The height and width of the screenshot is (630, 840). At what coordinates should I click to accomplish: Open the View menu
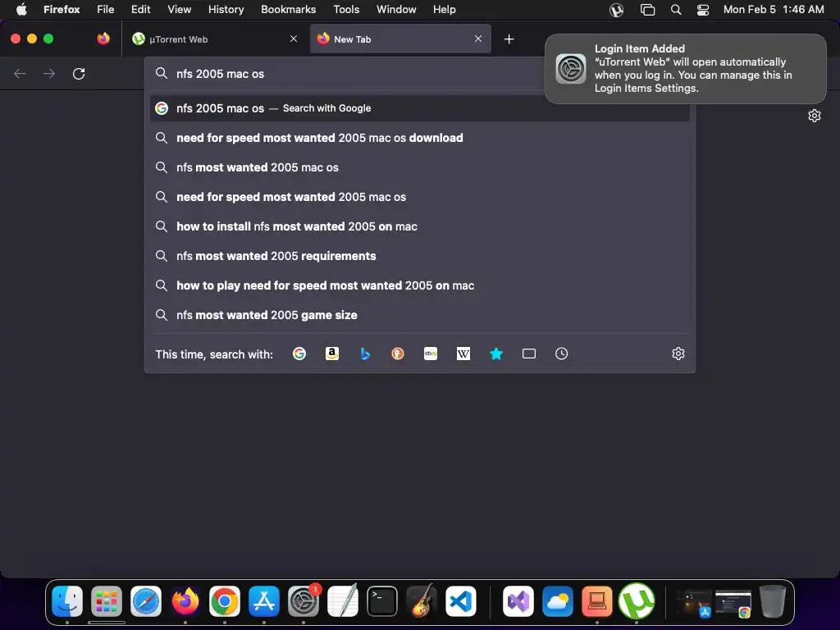179,9
